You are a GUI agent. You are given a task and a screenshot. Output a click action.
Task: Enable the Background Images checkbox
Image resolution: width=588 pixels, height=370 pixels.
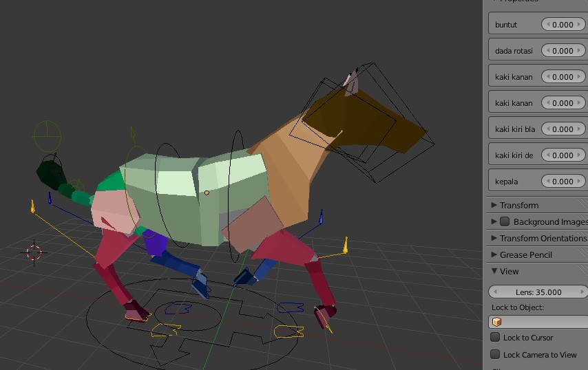click(505, 221)
